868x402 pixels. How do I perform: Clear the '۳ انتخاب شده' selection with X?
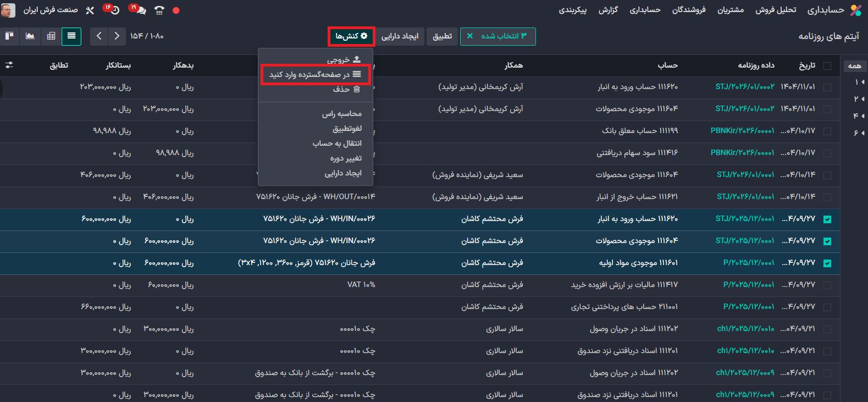point(469,36)
